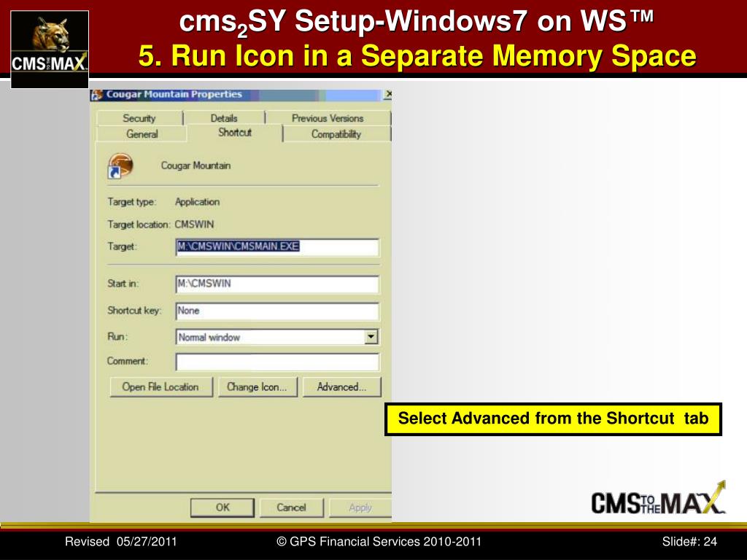Click the Cougar Mountain shortcut icon
747x560 pixels.
point(120,166)
